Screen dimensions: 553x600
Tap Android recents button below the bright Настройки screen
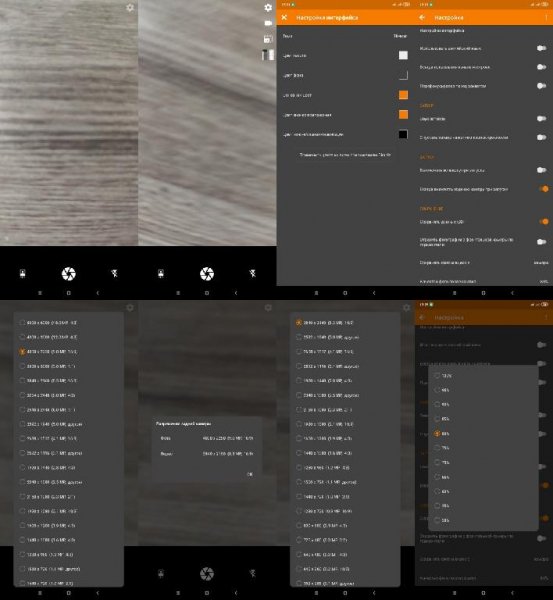(x=454, y=293)
